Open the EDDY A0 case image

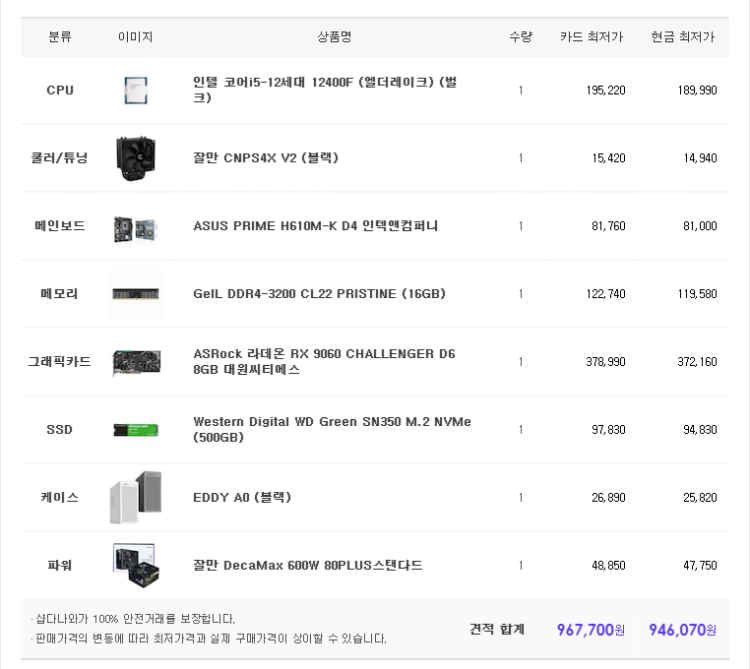pos(136,497)
